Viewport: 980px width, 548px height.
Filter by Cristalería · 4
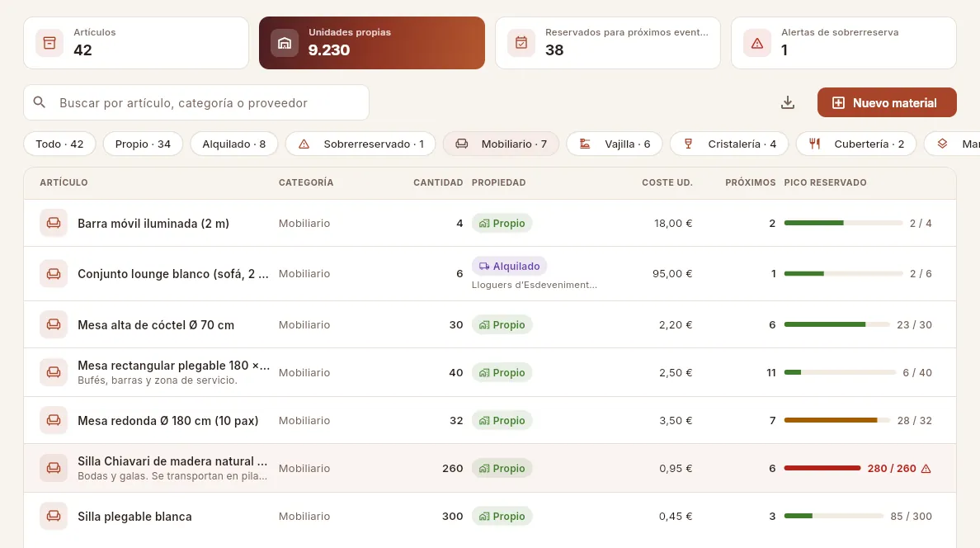pyautogui.click(x=729, y=144)
